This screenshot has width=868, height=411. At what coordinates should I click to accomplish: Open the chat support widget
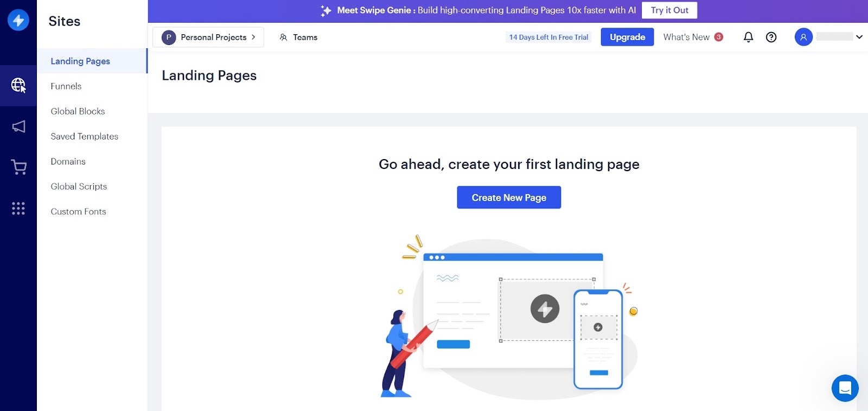tap(845, 388)
